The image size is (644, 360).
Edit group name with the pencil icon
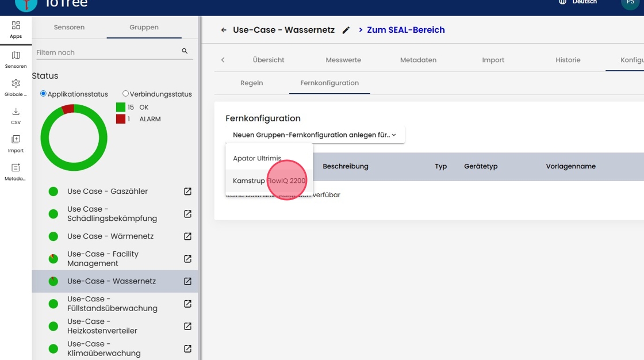tap(346, 30)
